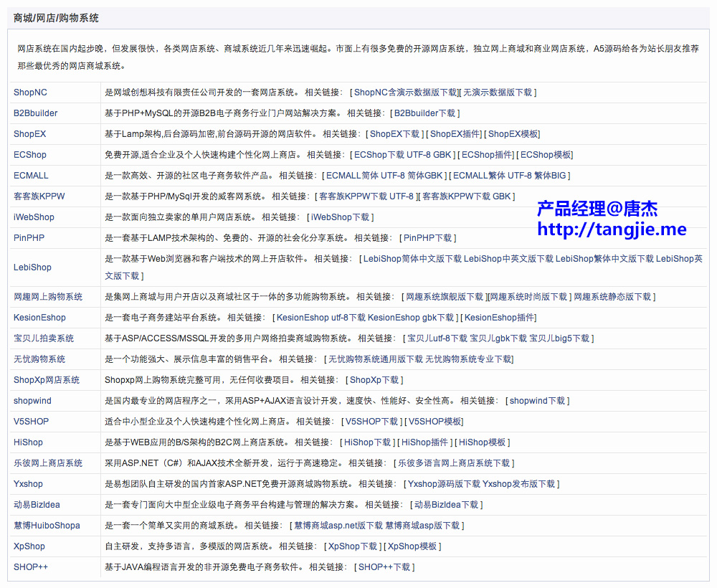Image resolution: width=717 pixels, height=588 pixels.
Task: Open the XpShop模板 link
Action: click(x=412, y=547)
